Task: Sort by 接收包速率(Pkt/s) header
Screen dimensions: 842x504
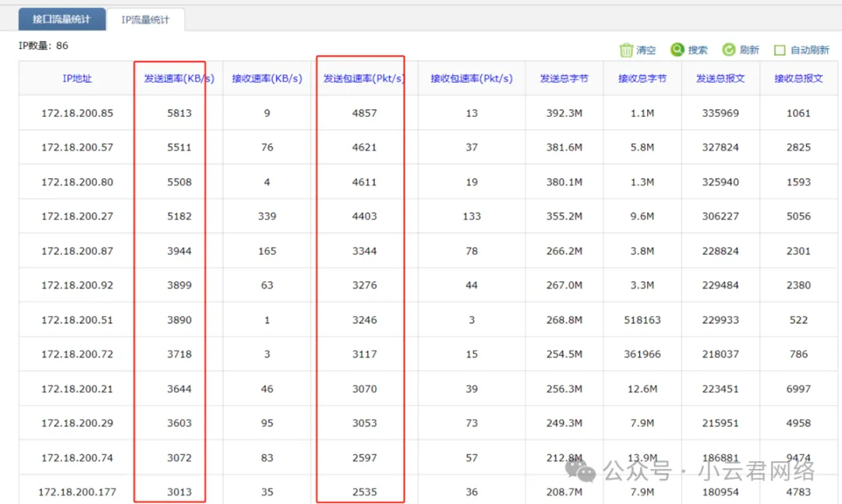Action: pos(472,79)
